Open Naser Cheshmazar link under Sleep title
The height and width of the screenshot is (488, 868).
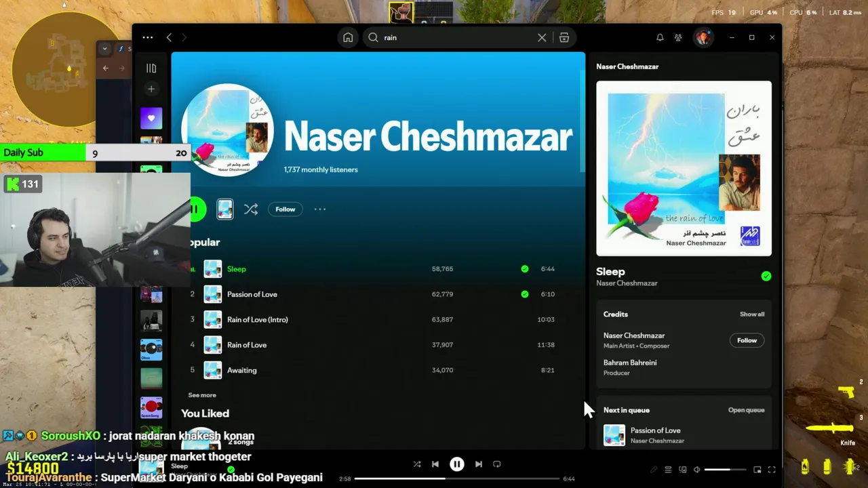click(627, 283)
